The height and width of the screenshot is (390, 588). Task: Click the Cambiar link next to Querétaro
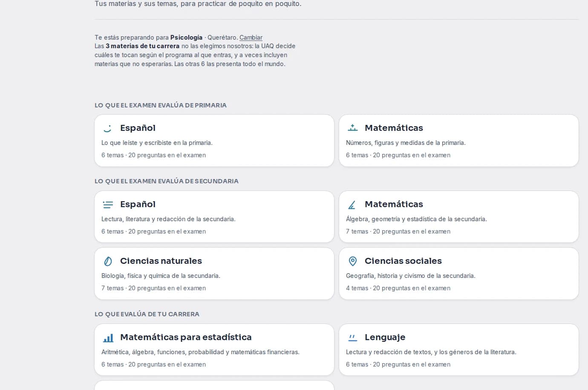[x=251, y=38]
